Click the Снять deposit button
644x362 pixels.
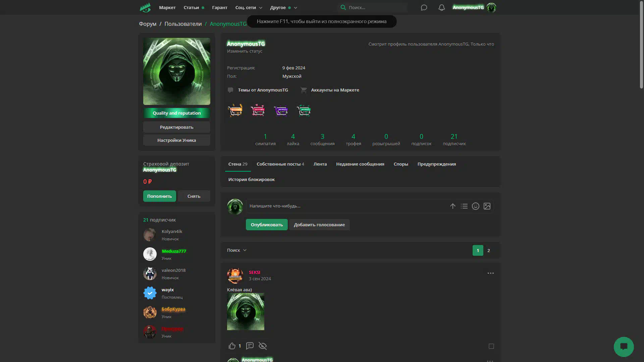click(x=194, y=196)
